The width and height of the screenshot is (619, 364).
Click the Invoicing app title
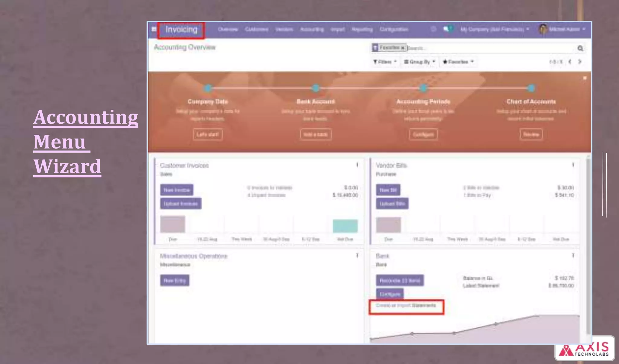pos(181,30)
